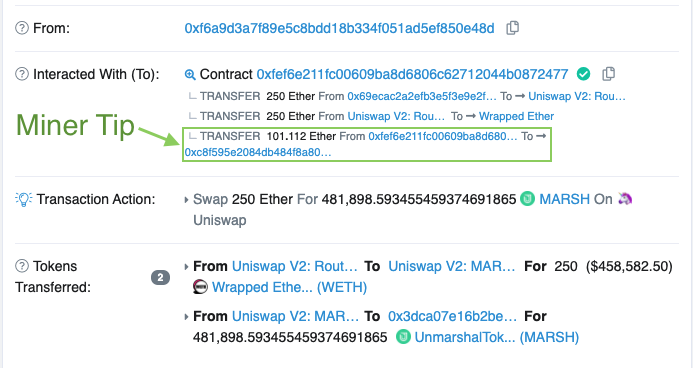Viewport: 693px width, 368px height.
Task: Open UnmarshalTok... (MARSH) token link
Action: point(497,337)
